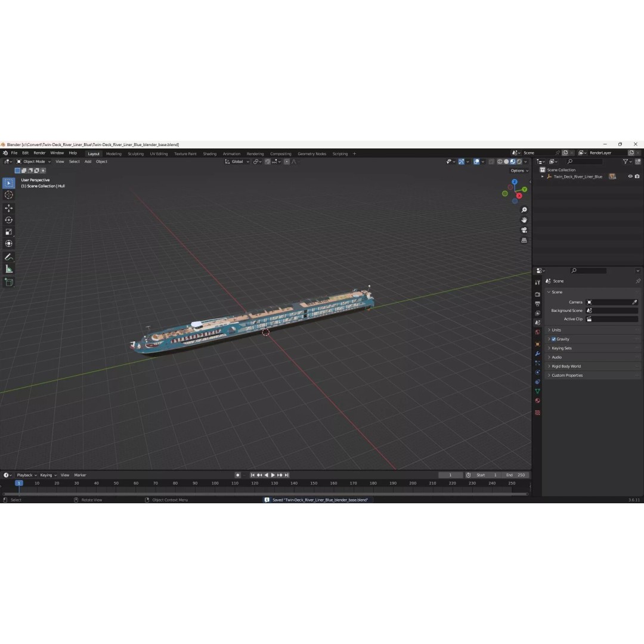Switch to solid viewport shading
The height and width of the screenshot is (644, 644).
(x=506, y=162)
